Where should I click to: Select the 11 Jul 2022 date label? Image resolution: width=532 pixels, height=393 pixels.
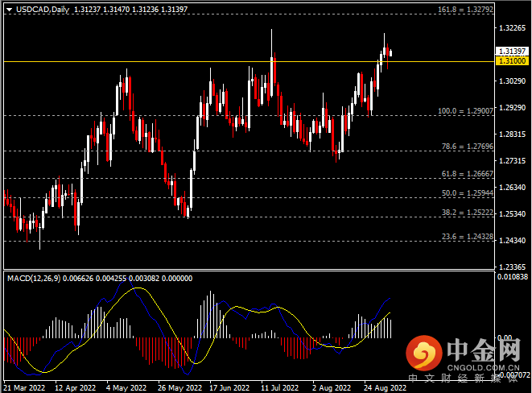coord(279,387)
